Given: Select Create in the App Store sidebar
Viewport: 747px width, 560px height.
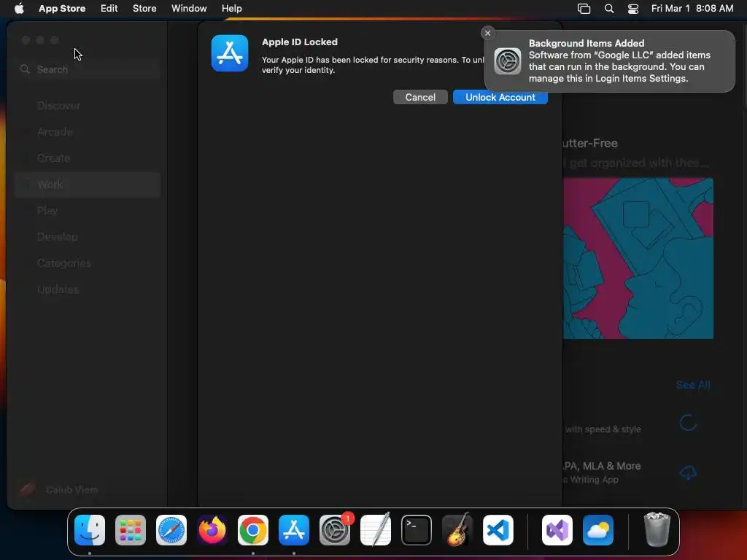Looking at the screenshot, I should pyautogui.click(x=88, y=158).
